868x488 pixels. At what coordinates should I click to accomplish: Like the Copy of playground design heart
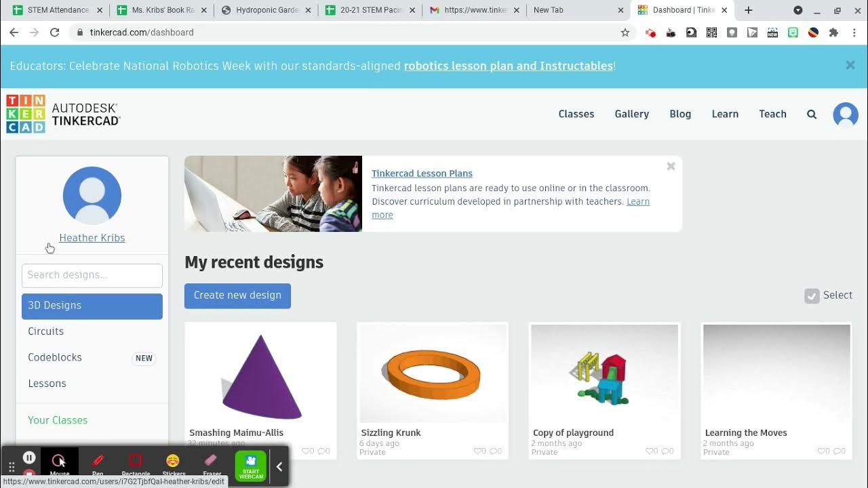[x=650, y=451]
